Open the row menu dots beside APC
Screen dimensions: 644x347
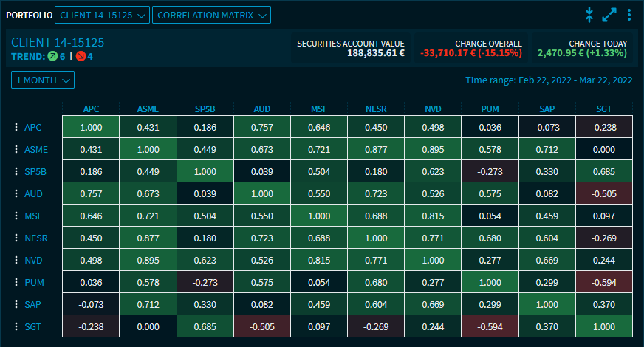tap(16, 128)
